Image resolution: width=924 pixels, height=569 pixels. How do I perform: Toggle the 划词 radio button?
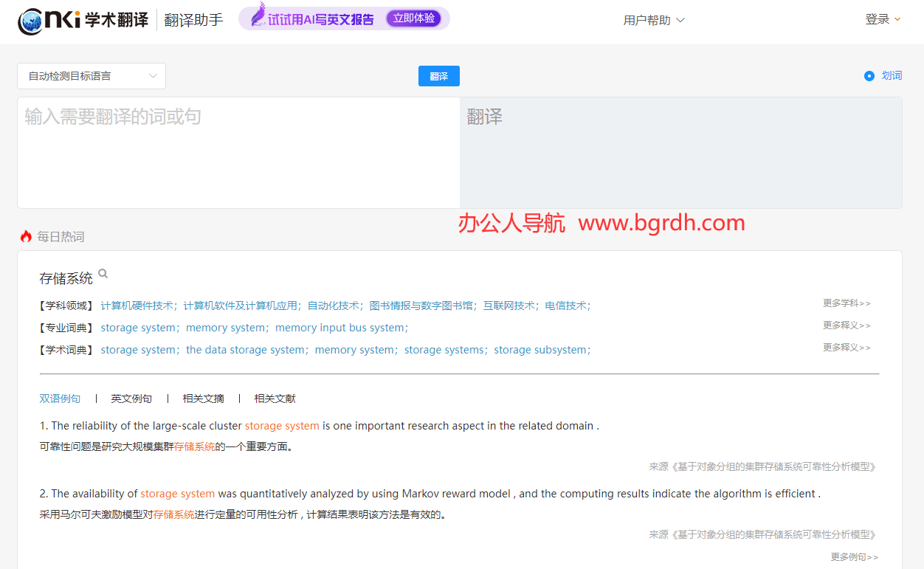pyautogui.click(x=869, y=76)
